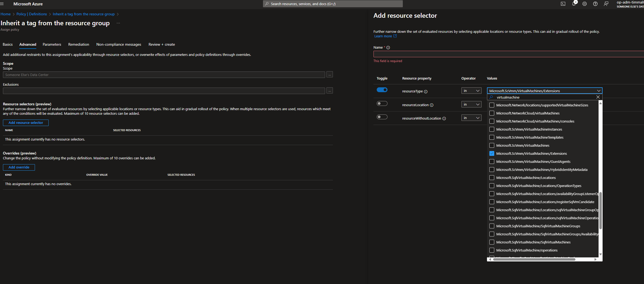The image size is (644, 284).
Task: Open the notifications bell
Action: point(574,4)
